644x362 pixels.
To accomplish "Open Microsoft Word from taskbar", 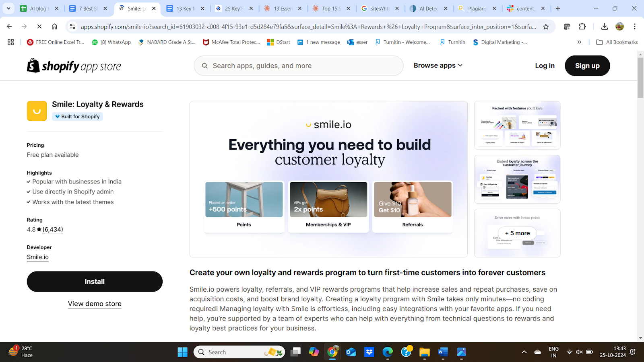I will coord(443,352).
